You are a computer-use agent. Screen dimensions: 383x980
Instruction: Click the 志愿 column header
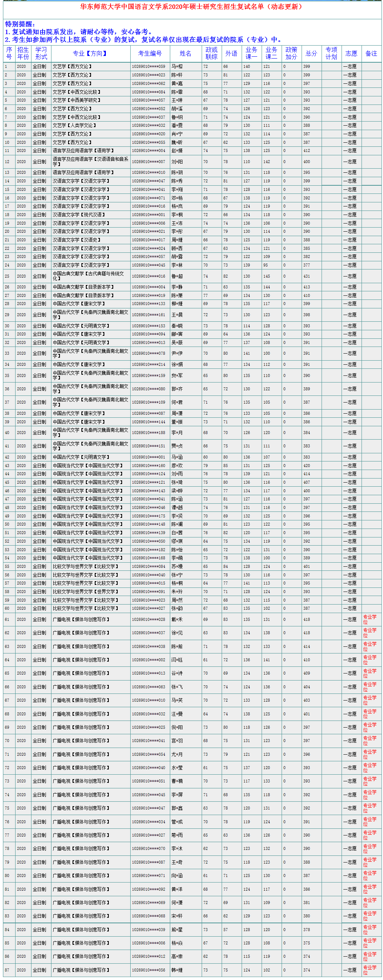coord(351,54)
